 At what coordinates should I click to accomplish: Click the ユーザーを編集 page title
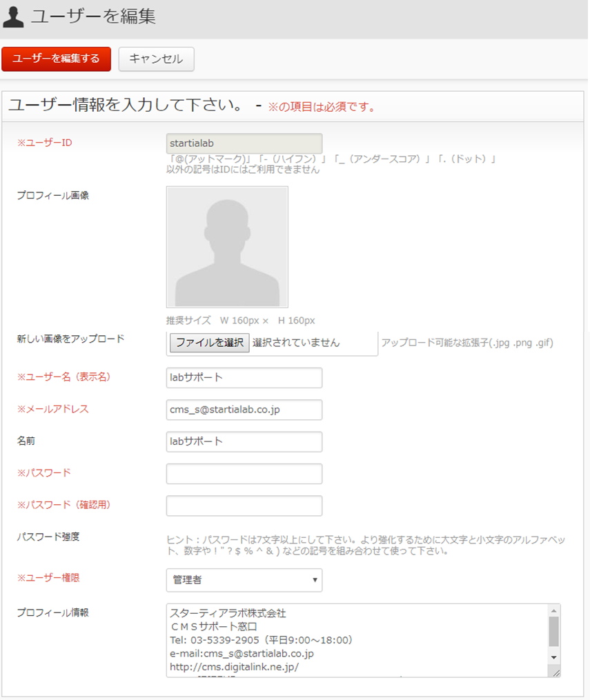(x=93, y=17)
